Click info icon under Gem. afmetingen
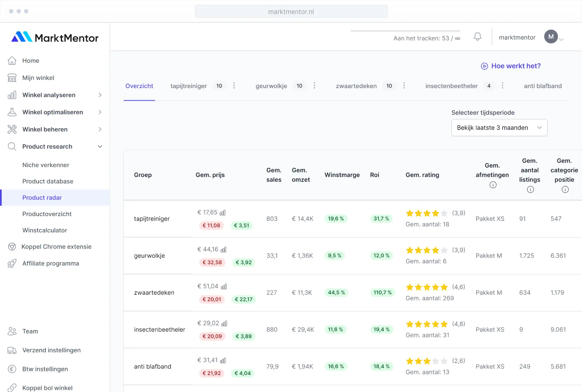 (493, 185)
